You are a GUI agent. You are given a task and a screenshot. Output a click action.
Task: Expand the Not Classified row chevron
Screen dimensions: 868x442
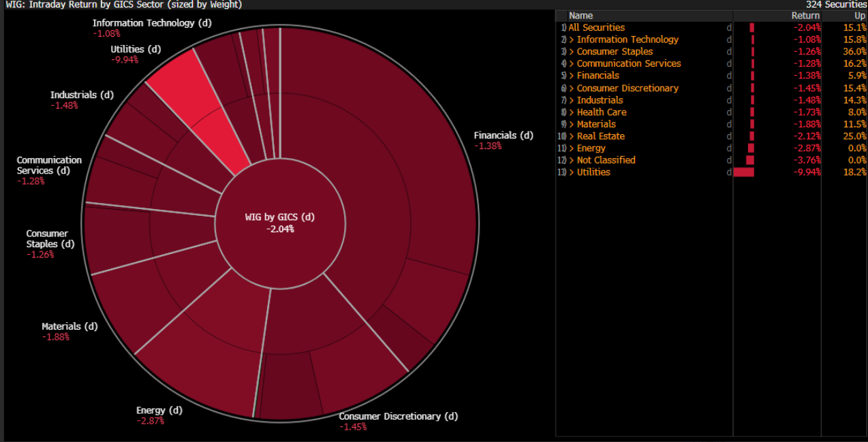click(x=572, y=160)
